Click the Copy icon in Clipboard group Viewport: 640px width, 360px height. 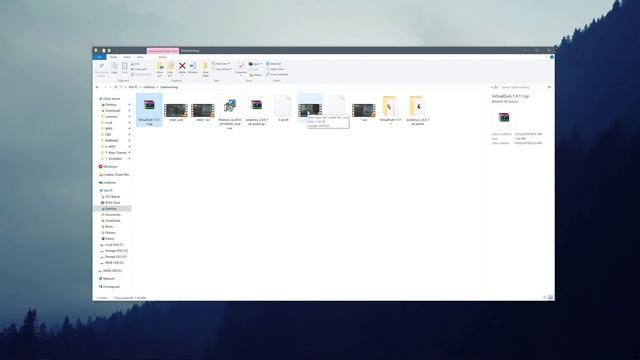click(x=114, y=66)
